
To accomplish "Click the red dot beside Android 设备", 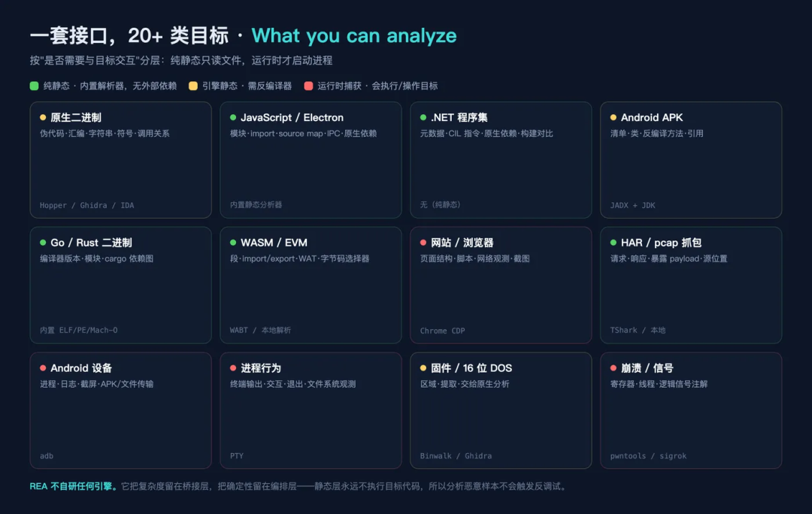I will 43,368.
